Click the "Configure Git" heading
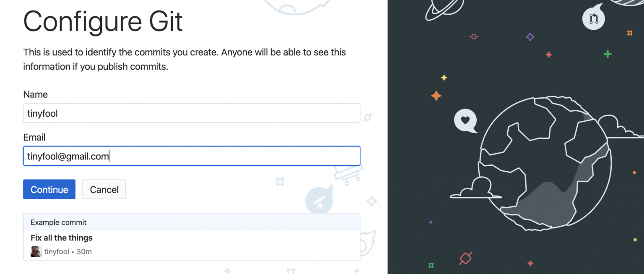Viewport: 644px width, 274px height. (x=103, y=22)
